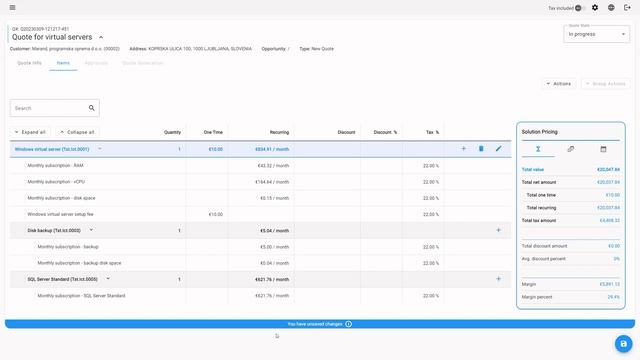Open the Quote State dropdown

click(x=597, y=34)
